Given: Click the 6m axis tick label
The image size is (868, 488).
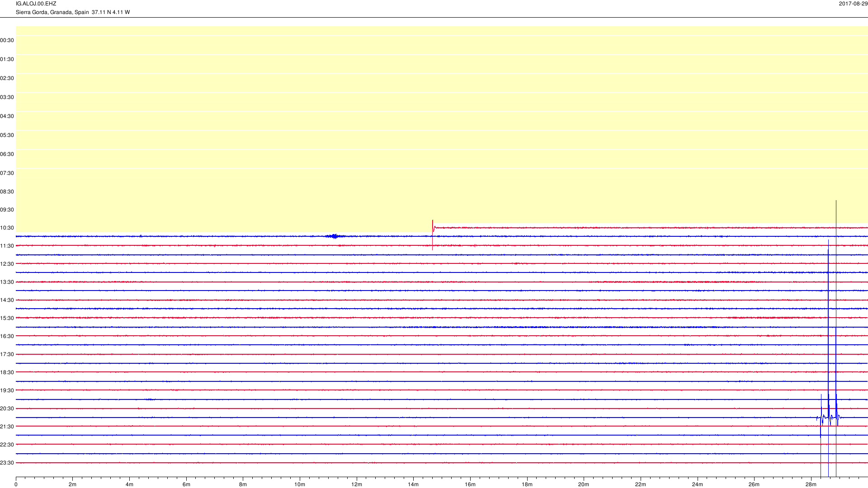Looking at the screenshot, I should click(x=186, y=484).
